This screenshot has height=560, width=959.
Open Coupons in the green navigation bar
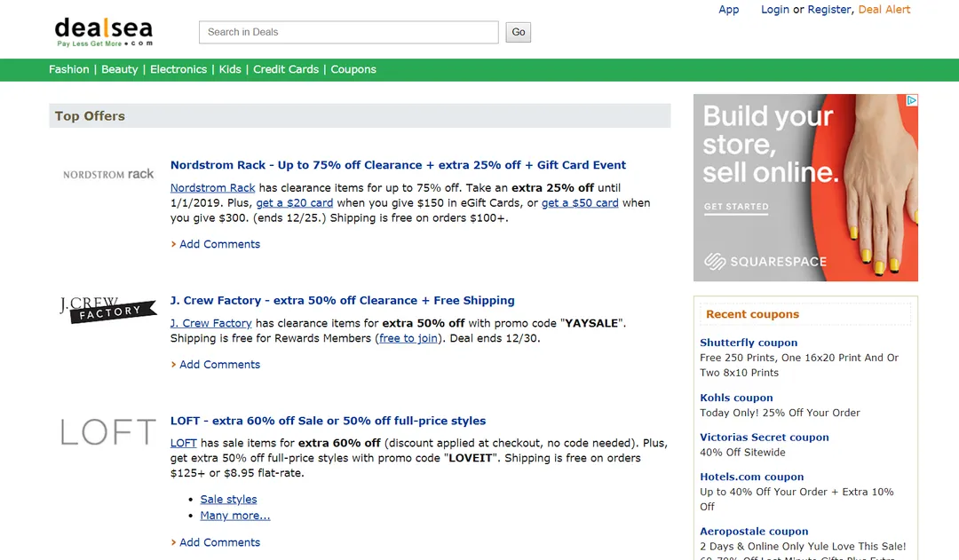(353, 70)
